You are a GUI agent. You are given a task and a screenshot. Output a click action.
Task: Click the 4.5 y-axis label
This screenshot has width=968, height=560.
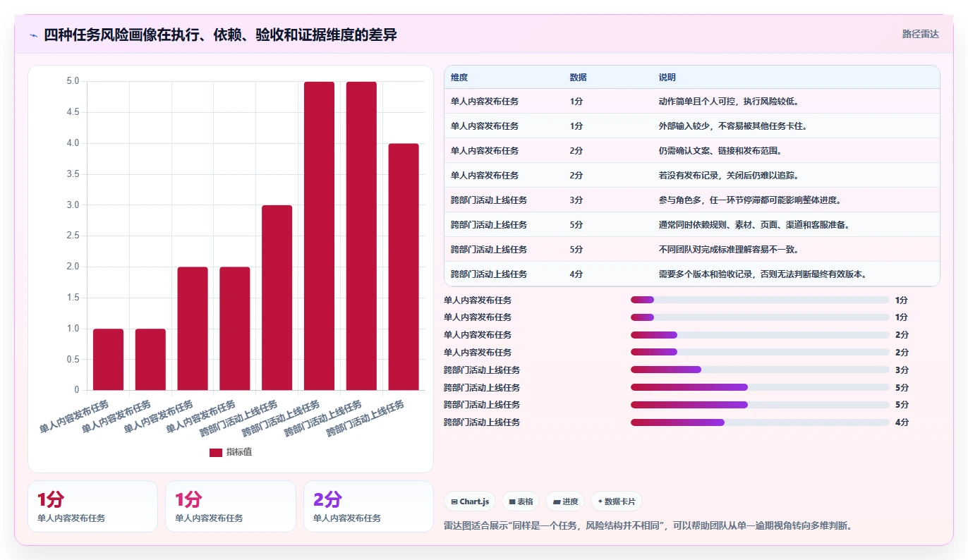tap(73, 112)
